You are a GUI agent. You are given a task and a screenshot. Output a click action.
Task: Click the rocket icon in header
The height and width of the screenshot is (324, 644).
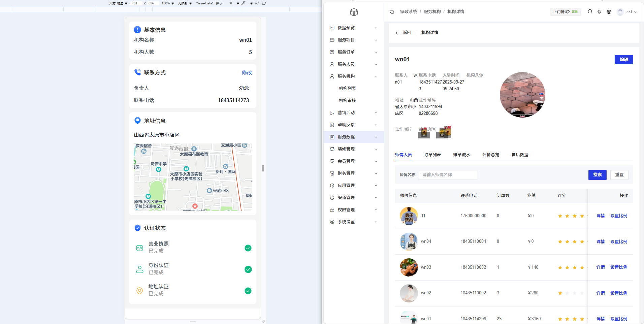coord(600,12)
